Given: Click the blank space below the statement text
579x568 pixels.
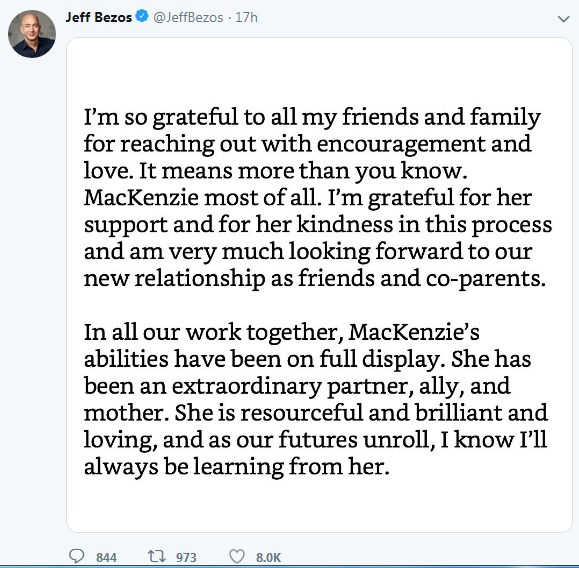Looking at the screenshot, I should tap(319, 504).
